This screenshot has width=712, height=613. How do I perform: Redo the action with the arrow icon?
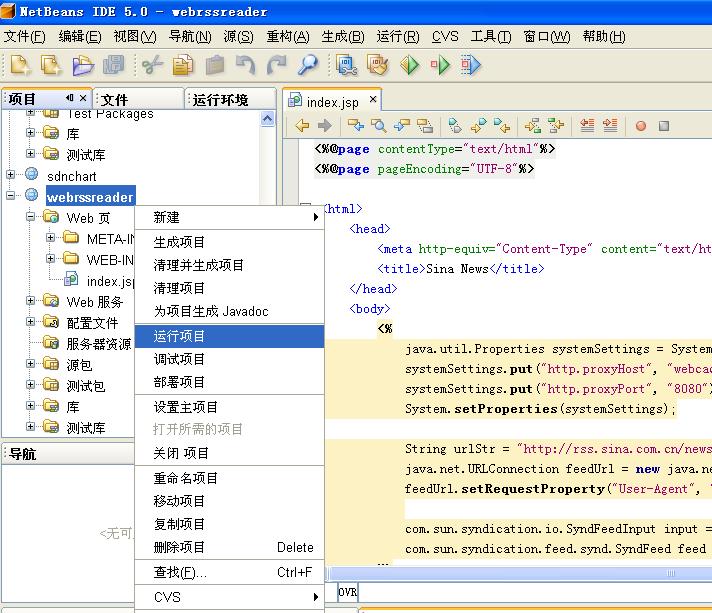277,65
